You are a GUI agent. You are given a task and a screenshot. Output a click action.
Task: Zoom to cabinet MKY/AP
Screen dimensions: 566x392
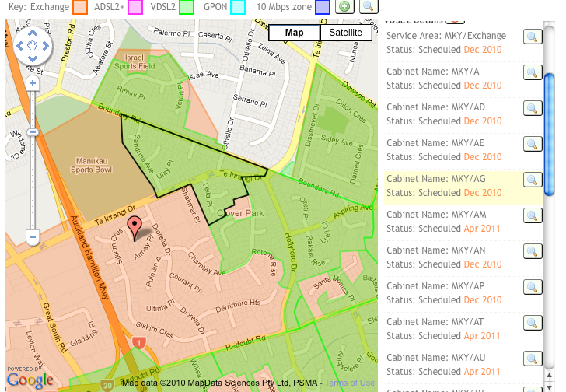point(533,286)
